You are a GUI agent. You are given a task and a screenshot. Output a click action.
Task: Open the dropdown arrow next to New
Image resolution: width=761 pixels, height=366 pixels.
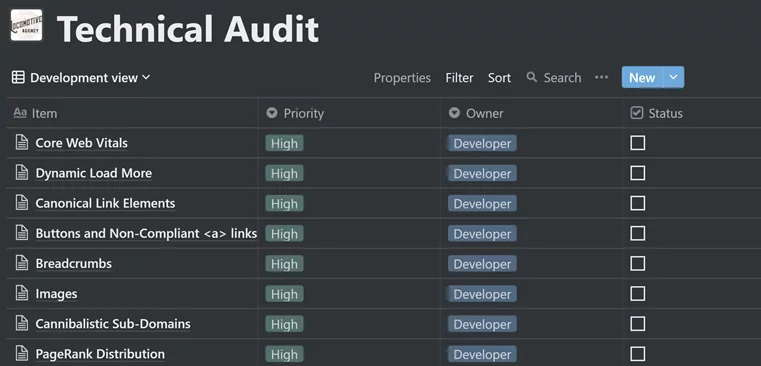click(673, 77)
